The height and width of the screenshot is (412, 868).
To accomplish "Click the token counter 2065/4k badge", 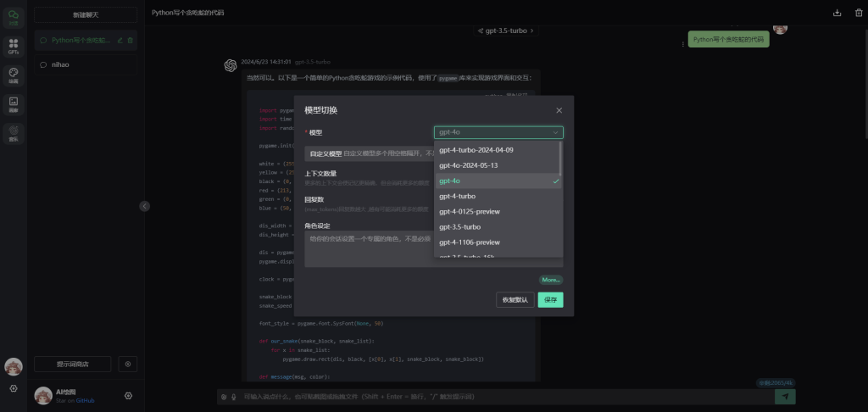I will point(776,382).
